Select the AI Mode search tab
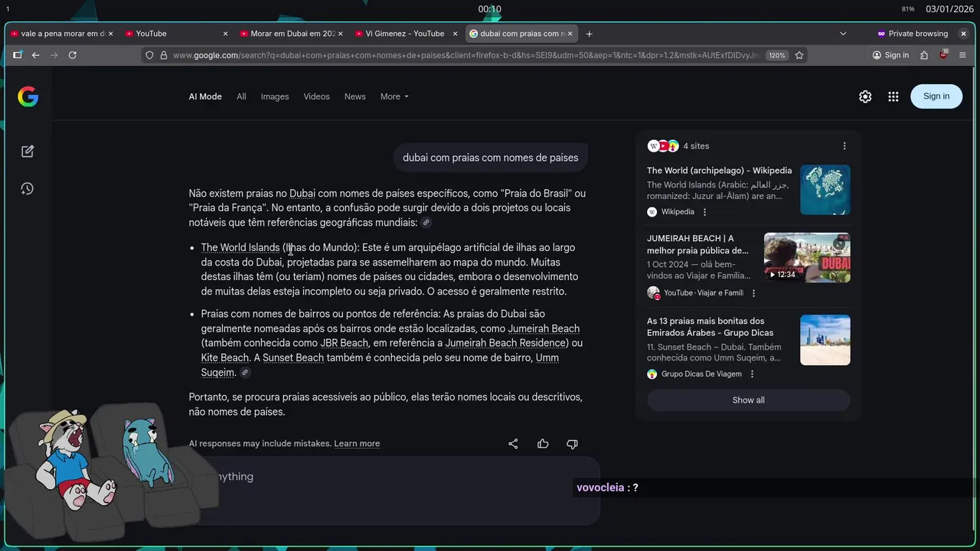The width and height of the screenshot is (980, 551). 205,96
